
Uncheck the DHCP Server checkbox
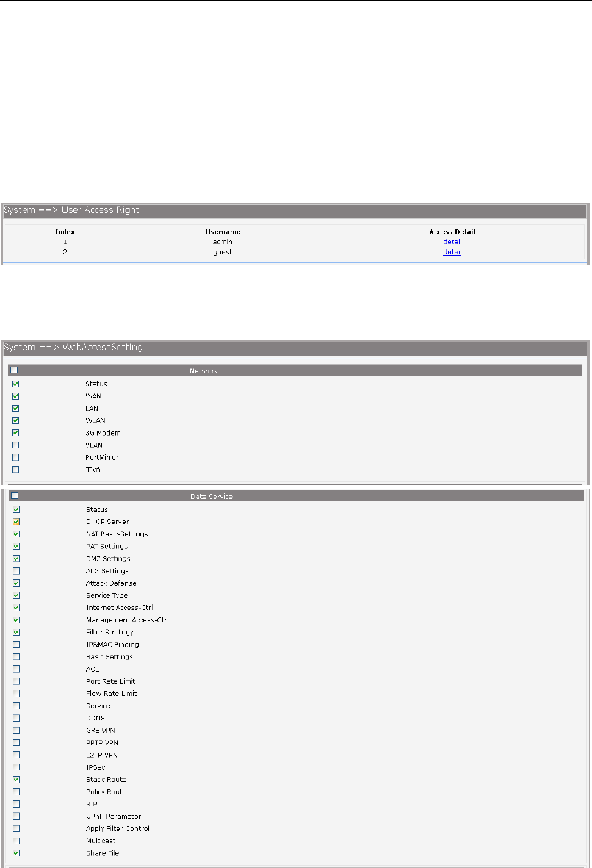click(x=16, y=522)
